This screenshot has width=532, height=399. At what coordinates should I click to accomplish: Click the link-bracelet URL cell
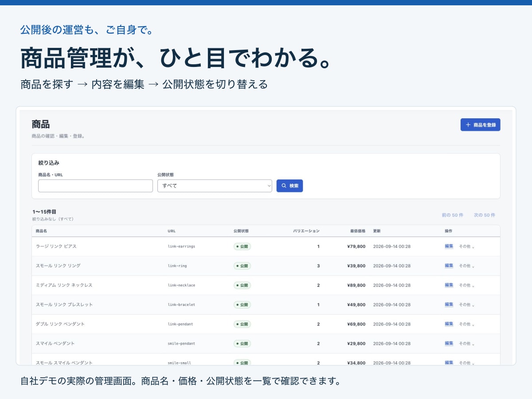click(x=181, y=305)
